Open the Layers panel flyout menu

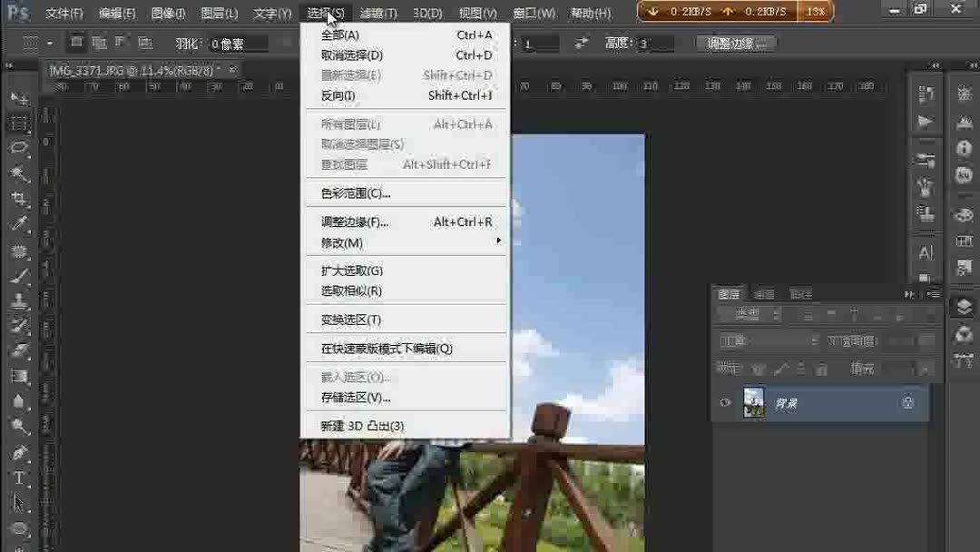point(934,292)
